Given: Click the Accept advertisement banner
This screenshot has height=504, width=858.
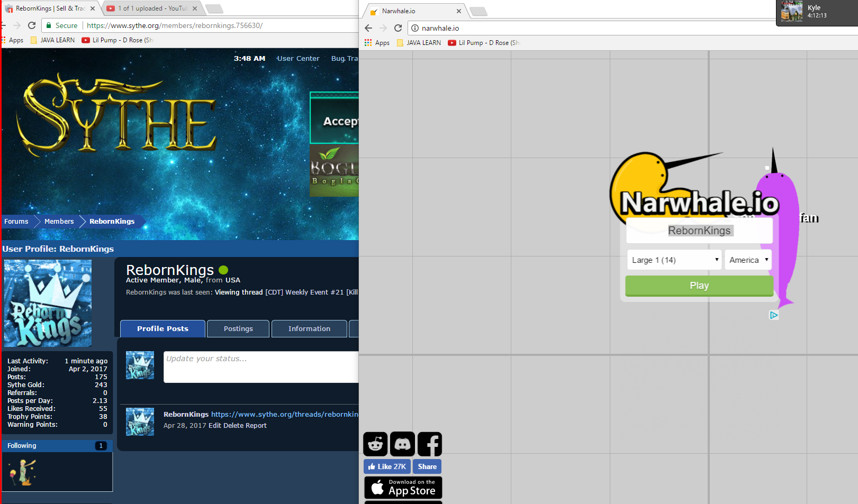Looking at the screenshot, I should (x=335, y=118).
